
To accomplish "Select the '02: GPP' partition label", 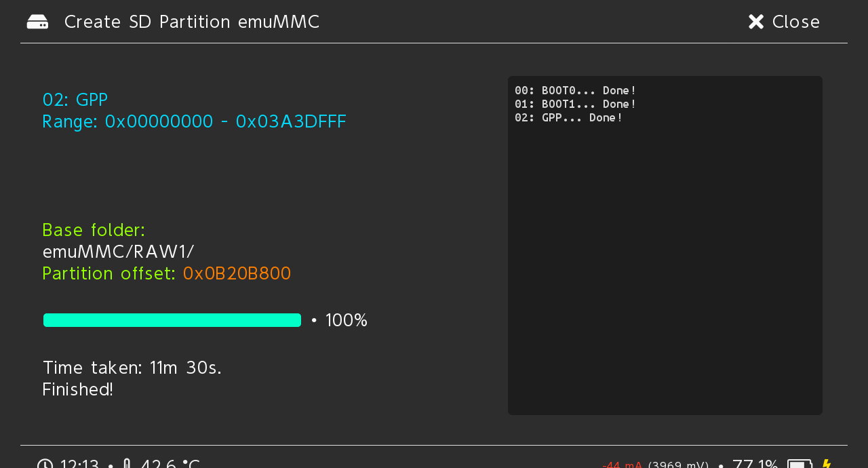I will coord(75,100).
